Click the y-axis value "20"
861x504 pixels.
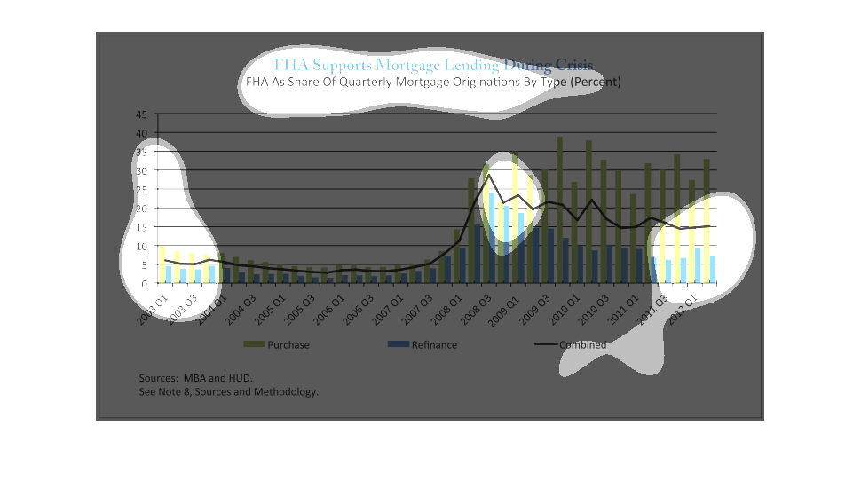click(x=142, y=209)
